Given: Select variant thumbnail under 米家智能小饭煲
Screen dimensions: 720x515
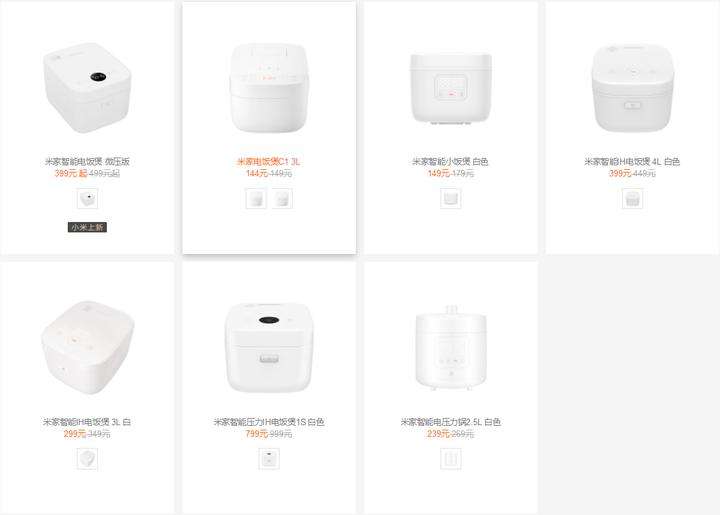Looking at the screenshot, I should (x=450, y=199).
